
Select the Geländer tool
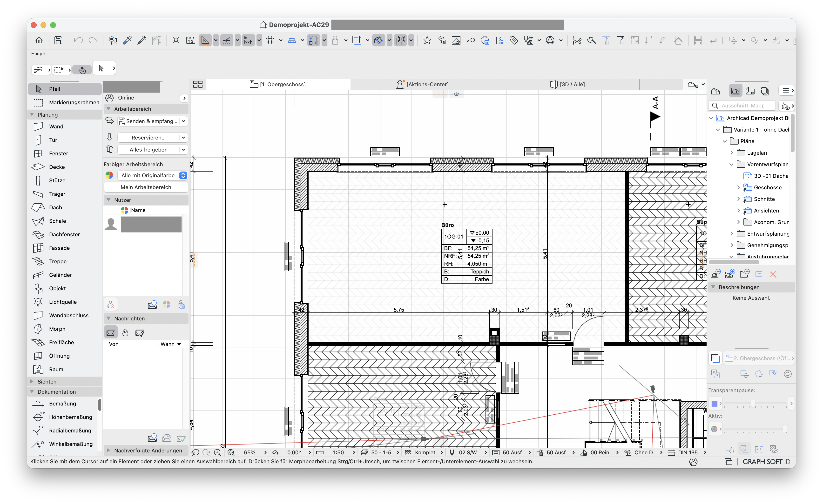point(65,275)
